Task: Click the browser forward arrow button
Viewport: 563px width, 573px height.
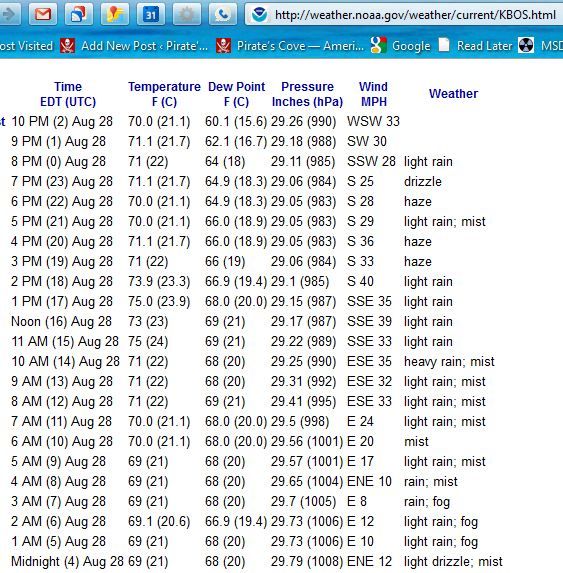Action: pos(8,15)
